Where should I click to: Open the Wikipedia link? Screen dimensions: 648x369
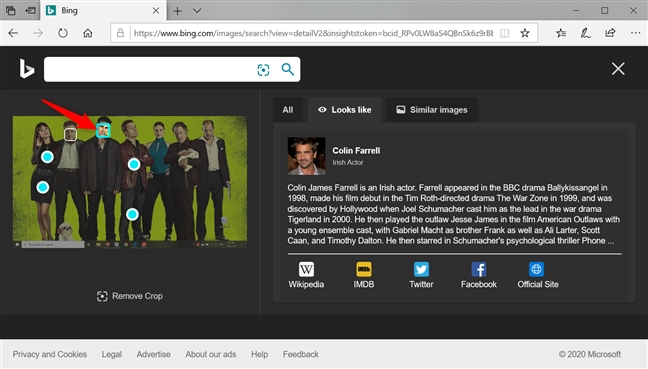point(306,275)
